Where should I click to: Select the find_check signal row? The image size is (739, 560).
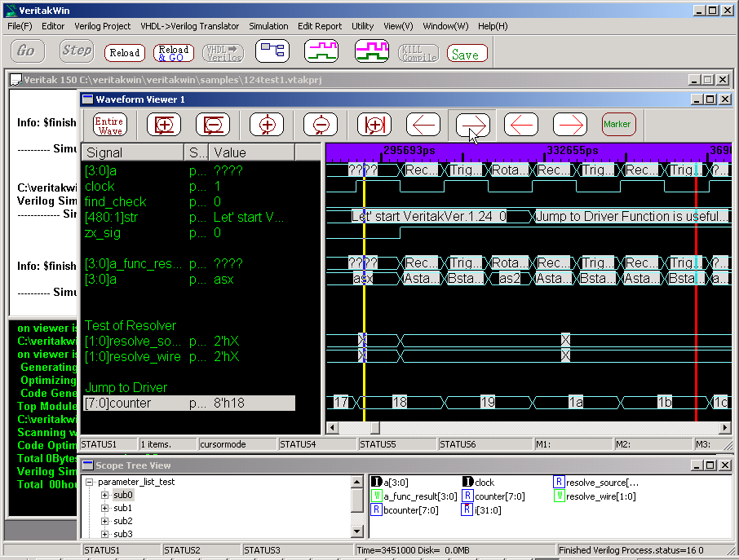189,202
